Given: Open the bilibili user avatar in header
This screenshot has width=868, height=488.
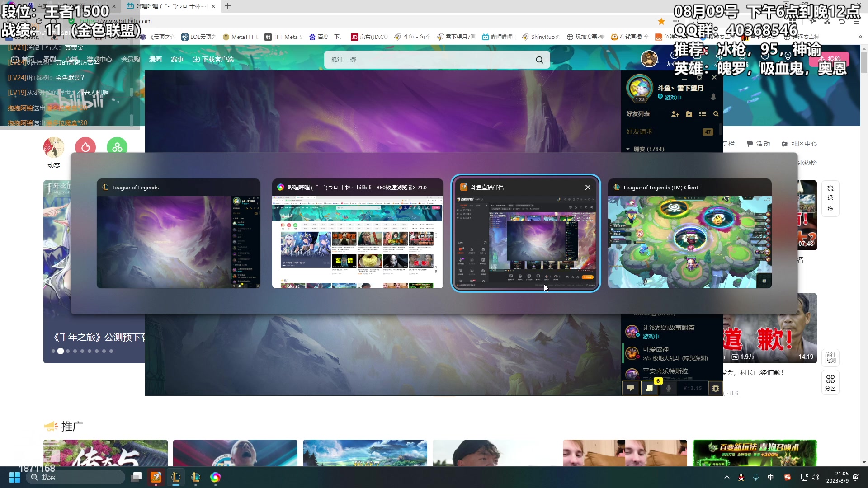Looking at the screenshot, I should point(649,59).
